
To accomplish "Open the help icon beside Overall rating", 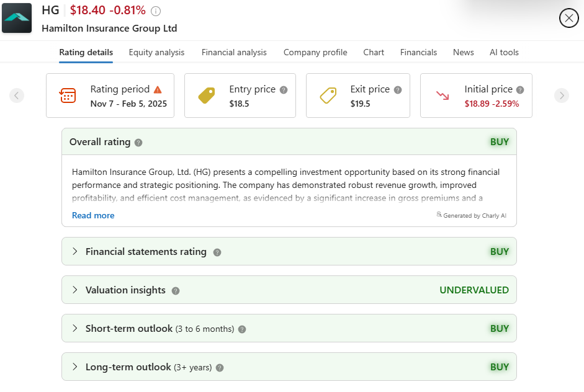I will pyautogui.click(x=138, y=143).
